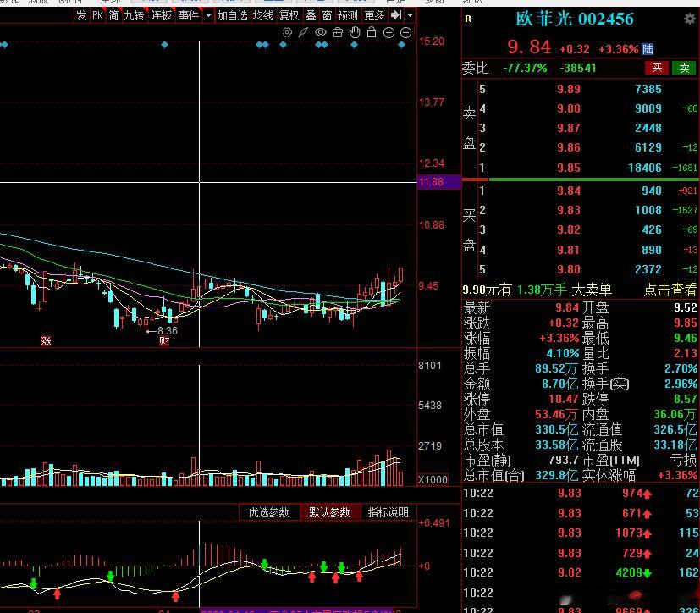Viewport: 700px width, 613px height.
Task: Select the hand pan tool
Action: (355, 32)
